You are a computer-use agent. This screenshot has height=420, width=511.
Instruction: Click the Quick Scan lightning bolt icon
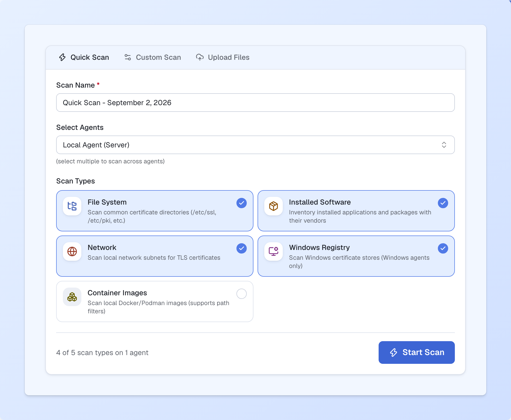pyautogui.click(x=62, y=57)
